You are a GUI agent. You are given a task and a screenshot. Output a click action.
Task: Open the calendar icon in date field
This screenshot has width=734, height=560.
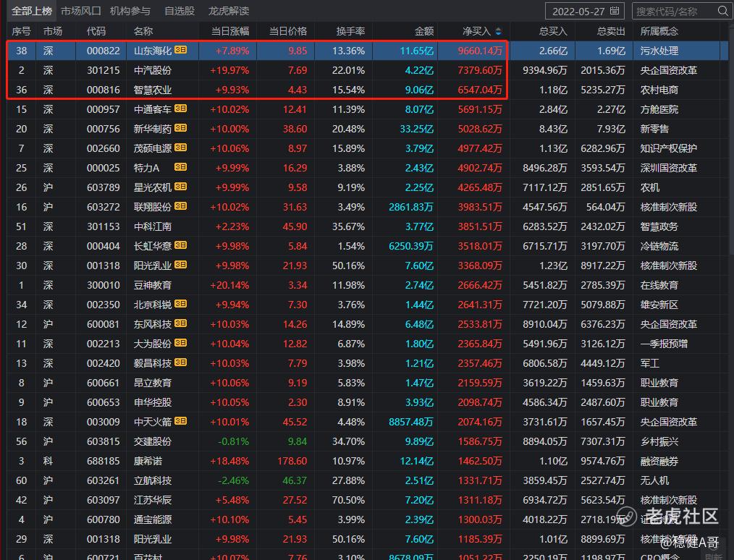click(615, 11)
